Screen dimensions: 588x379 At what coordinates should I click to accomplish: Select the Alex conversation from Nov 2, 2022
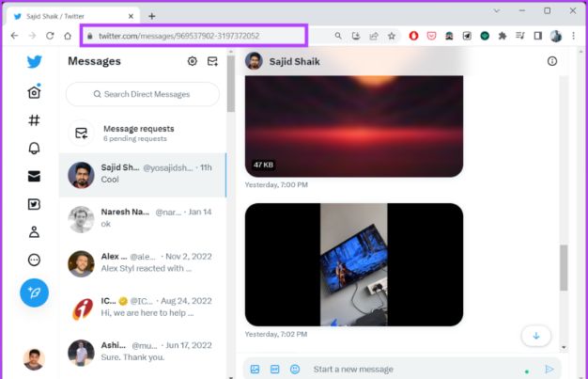point(143,262)
